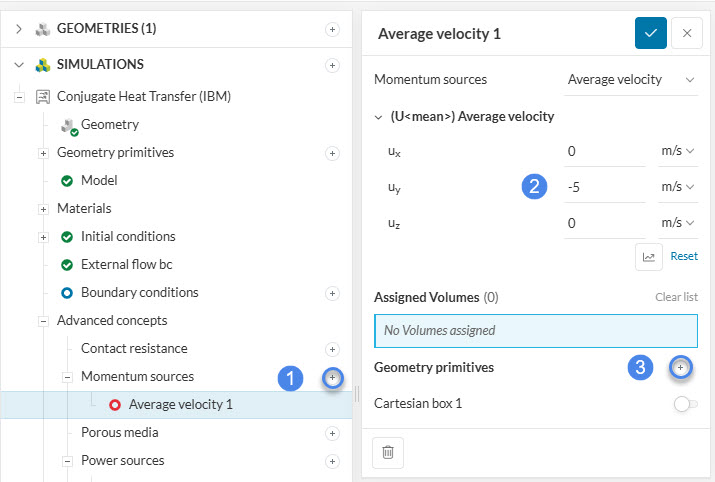Toggle Cartesian box 1 assignment

click(685, 404)
